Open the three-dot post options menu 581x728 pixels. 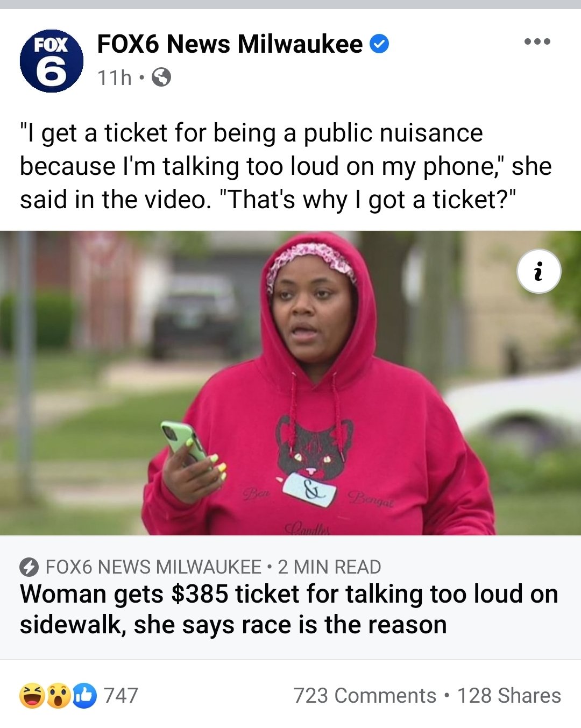pos(537,41)
